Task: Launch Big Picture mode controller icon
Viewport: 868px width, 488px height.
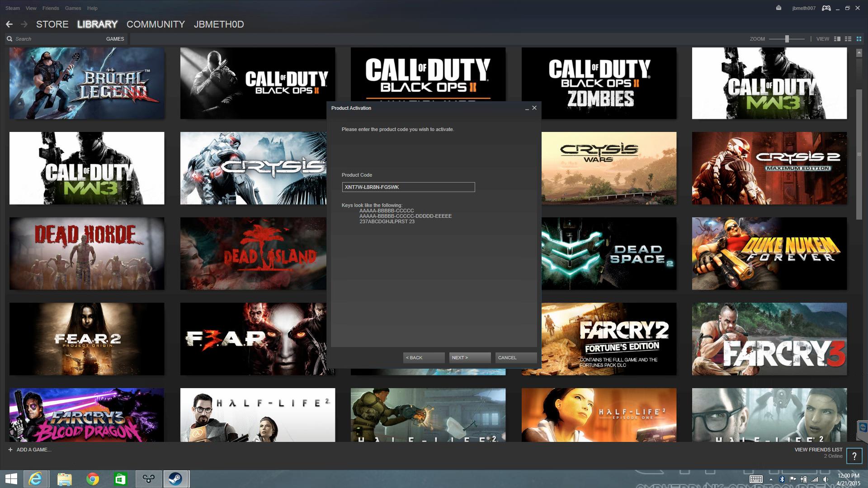Action: [826, 8]
